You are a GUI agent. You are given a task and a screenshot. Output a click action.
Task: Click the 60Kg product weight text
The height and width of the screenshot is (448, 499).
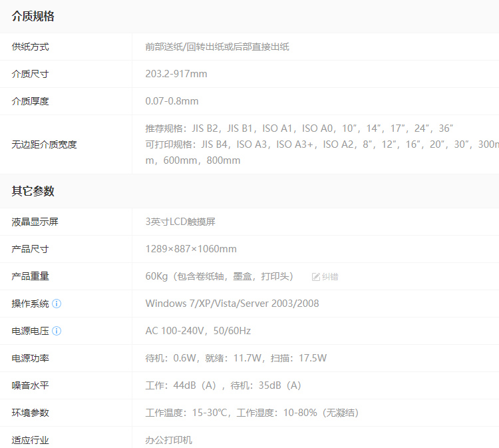coord(220,276)
